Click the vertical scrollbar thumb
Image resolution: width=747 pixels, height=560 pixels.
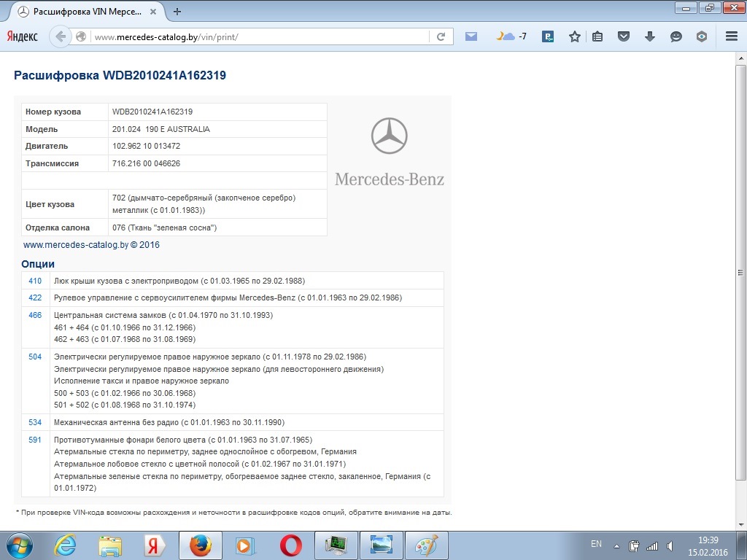pos(740,272)
